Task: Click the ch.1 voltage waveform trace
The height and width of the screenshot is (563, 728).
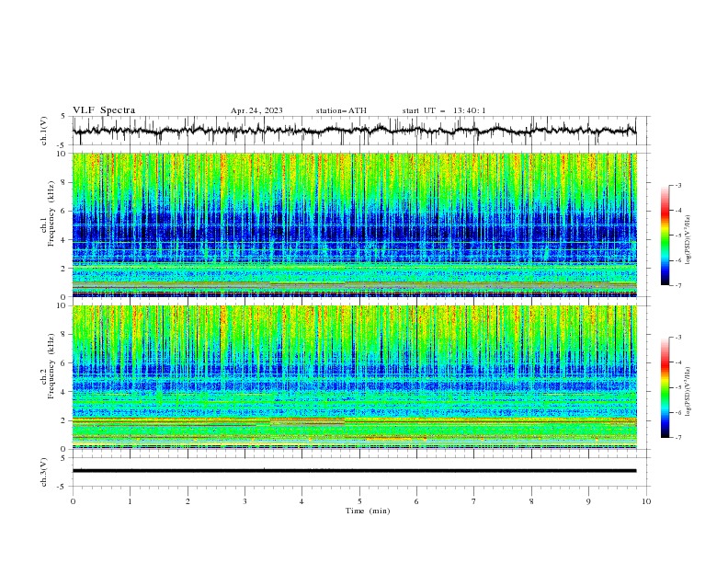Action: click(x=354, y=131)
